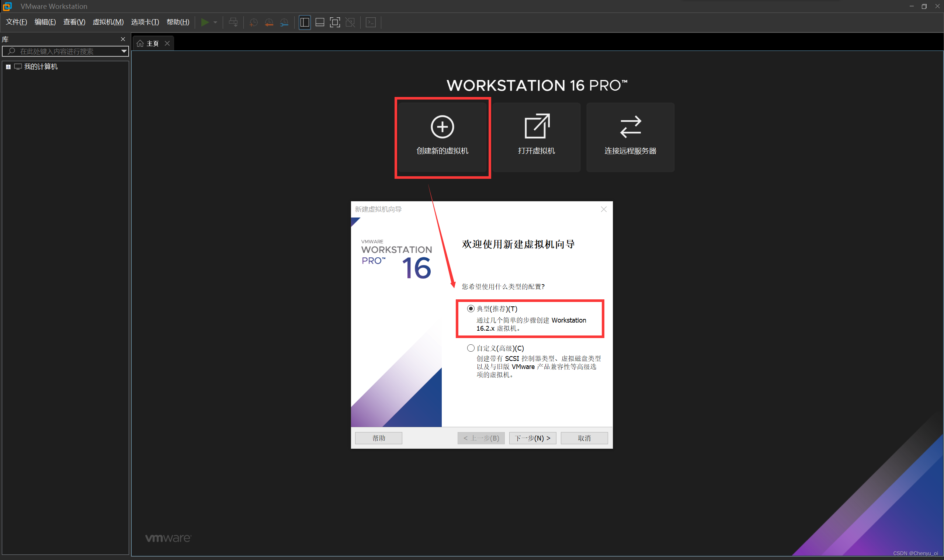944x560 pixels.
Task: Click the 下一步(N) next button
Action: tap(532, 438)
